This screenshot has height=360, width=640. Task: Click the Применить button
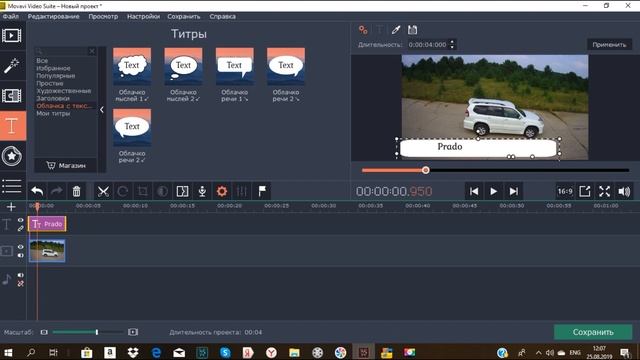pyautogui.click(x=609, y=44)
